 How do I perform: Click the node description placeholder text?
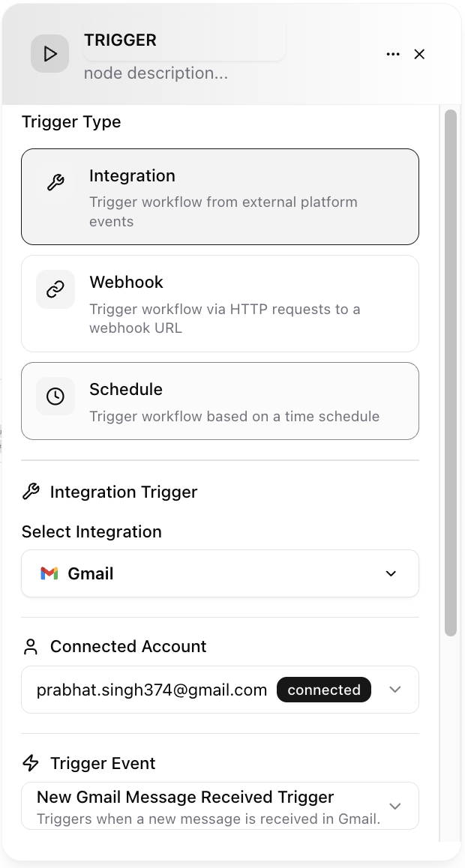tap(155, 73)
